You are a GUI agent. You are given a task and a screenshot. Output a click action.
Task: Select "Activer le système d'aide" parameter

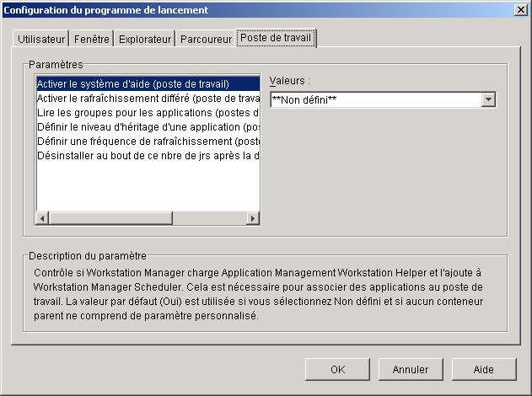133,84
